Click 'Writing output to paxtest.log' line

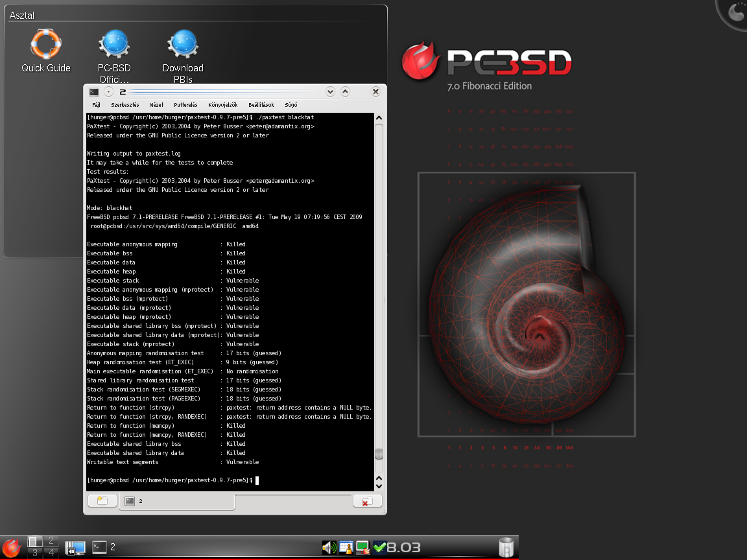134,154
